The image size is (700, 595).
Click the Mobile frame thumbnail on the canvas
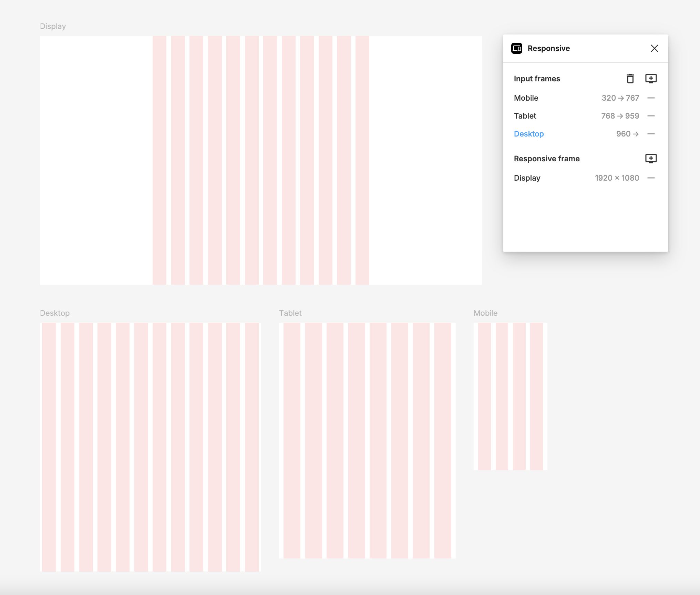510,396
